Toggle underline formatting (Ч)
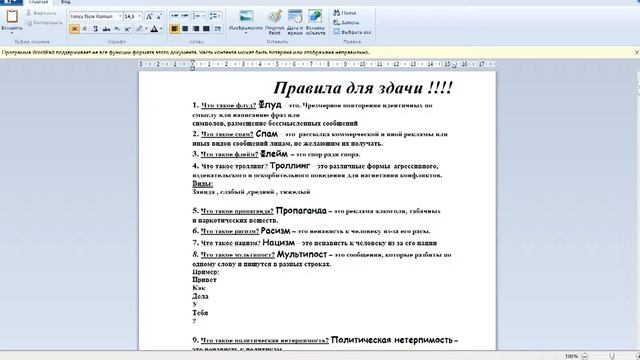Image resolution: width=640 pixels, height=360 pixels. (x=96, y=29)
